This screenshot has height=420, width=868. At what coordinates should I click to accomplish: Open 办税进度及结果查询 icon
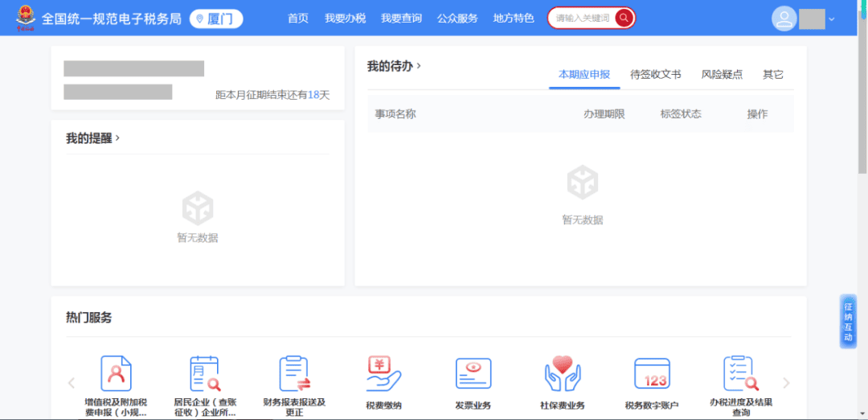point(740,373)
